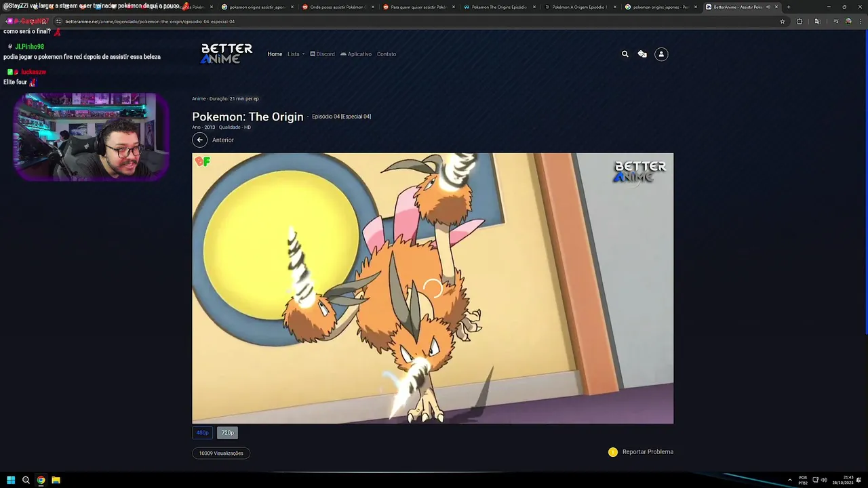Show hidden tray icons chevron

pos(789,480)
